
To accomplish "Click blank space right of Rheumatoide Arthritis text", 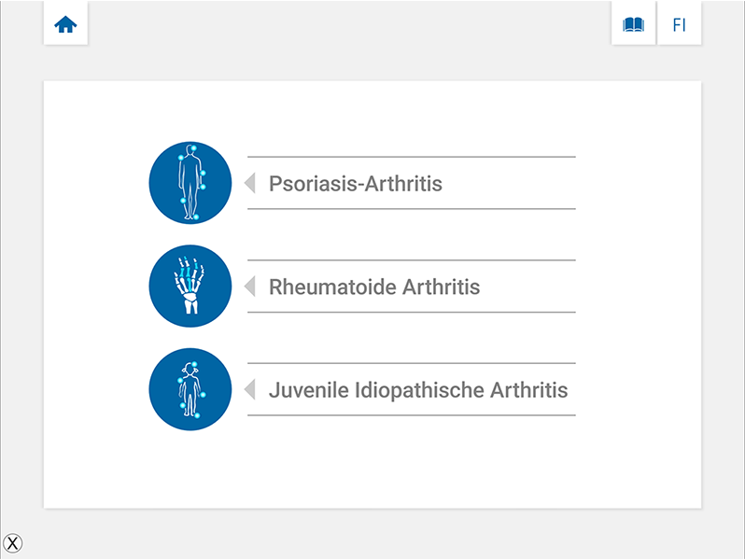I will (x=527, y=286).
